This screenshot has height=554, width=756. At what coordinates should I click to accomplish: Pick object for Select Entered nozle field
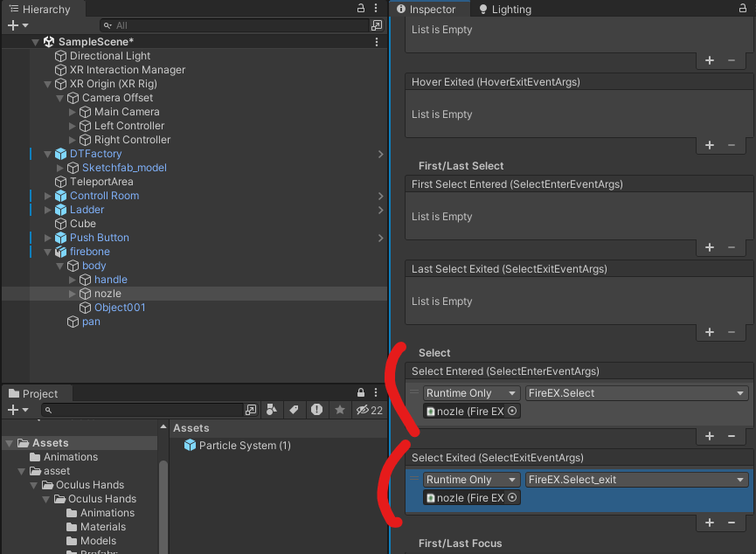pos(512,412)
